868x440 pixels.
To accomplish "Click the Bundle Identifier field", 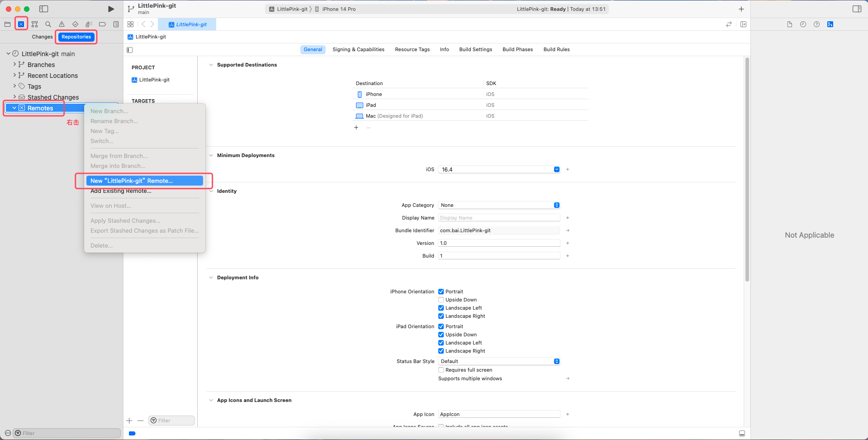I will [499, 230].
